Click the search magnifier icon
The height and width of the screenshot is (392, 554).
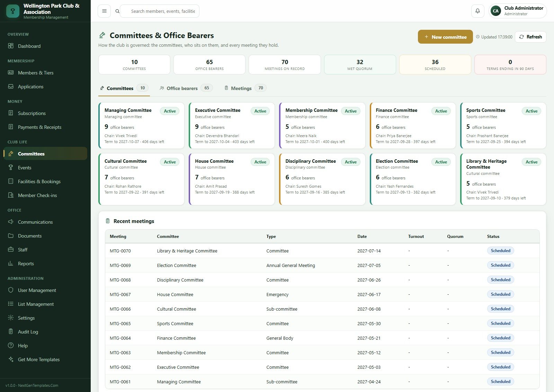point(117,11)
